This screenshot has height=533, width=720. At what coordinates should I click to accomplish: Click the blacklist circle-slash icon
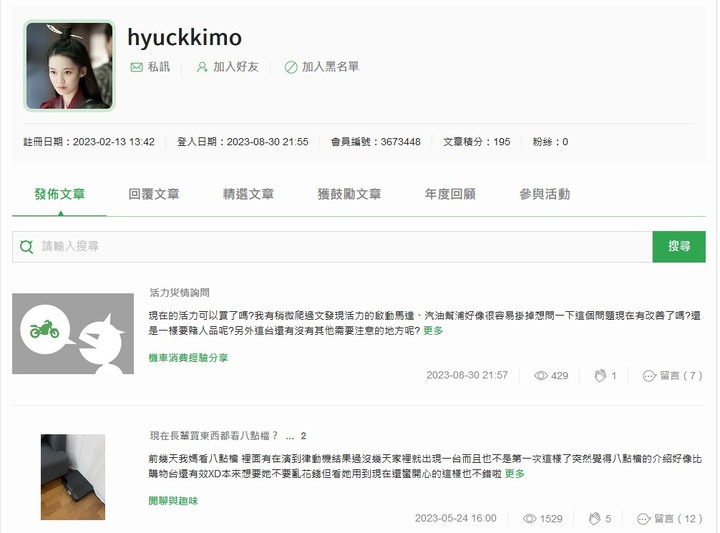pos(291,67)
